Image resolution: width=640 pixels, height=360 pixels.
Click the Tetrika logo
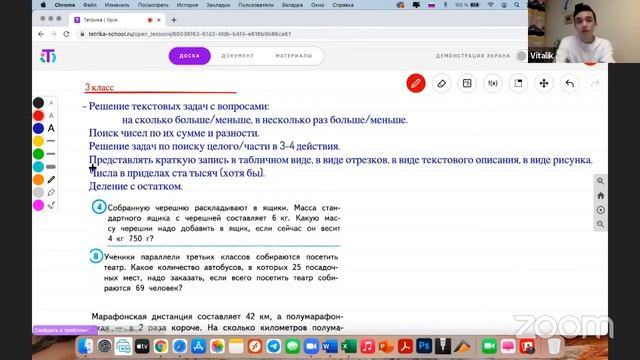(x=48, y=56)
